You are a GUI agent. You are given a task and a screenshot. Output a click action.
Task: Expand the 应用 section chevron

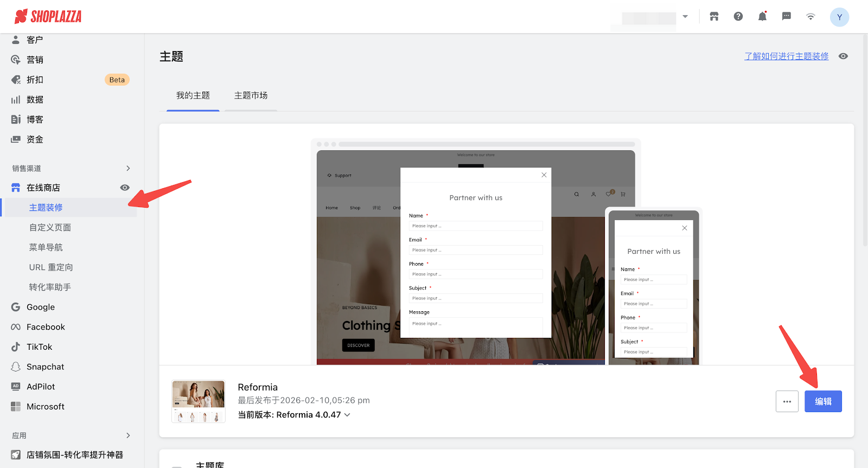click(x=128, y=435)
